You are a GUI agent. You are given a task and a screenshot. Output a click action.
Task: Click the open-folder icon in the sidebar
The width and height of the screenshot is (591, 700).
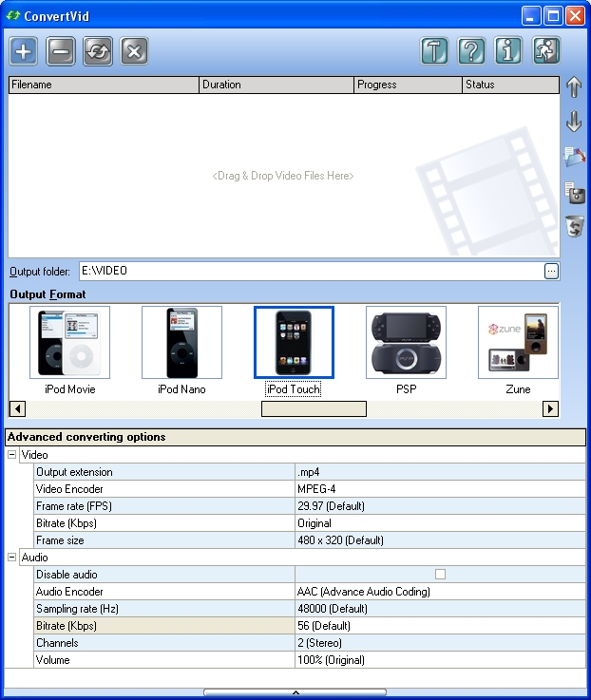[x=575, y=157]
